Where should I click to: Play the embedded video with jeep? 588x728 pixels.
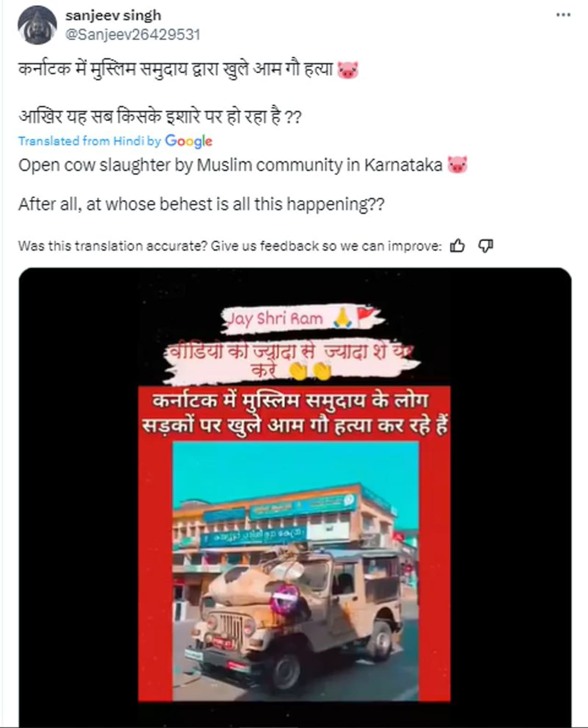coord(295,497)
